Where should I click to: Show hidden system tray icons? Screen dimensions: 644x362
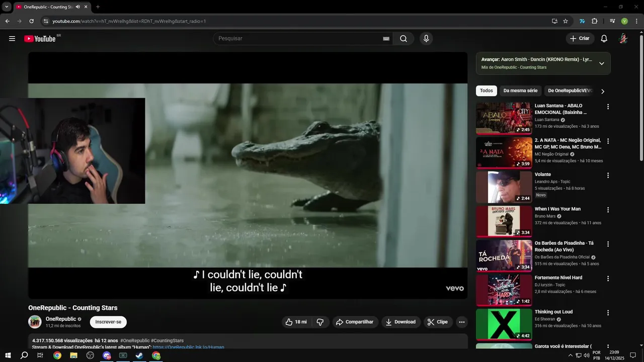tap(570, 355)
